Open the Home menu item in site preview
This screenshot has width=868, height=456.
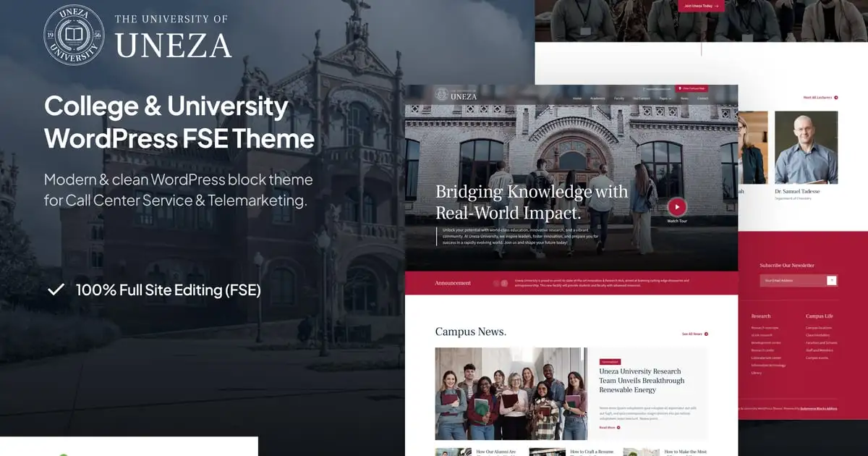click(x=577, y=98)
